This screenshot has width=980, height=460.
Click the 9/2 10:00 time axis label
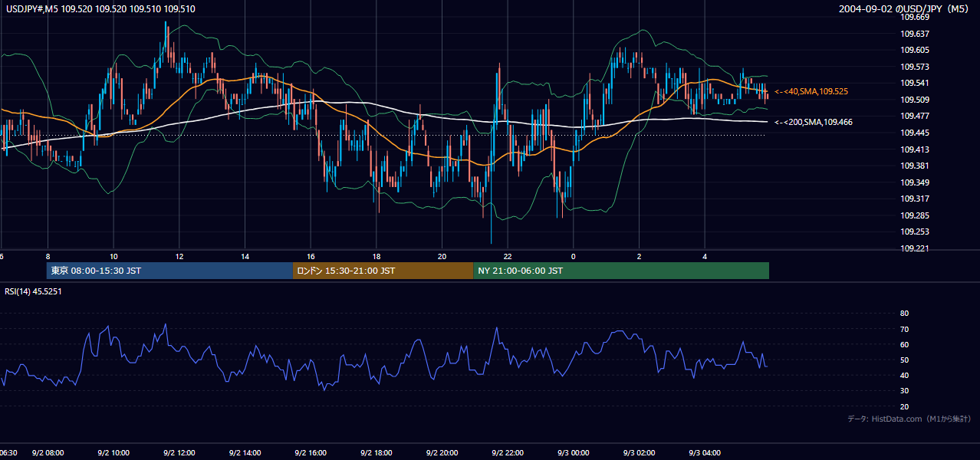[113, 453]
